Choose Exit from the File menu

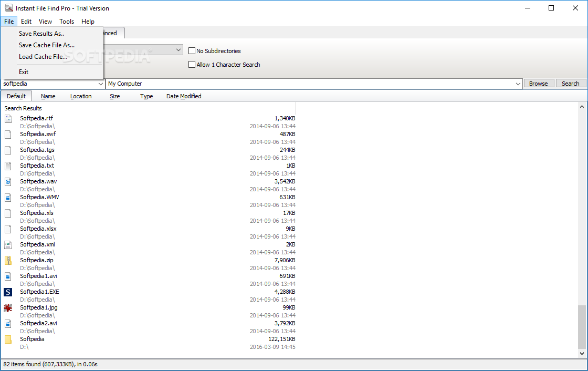pos(52,71)
